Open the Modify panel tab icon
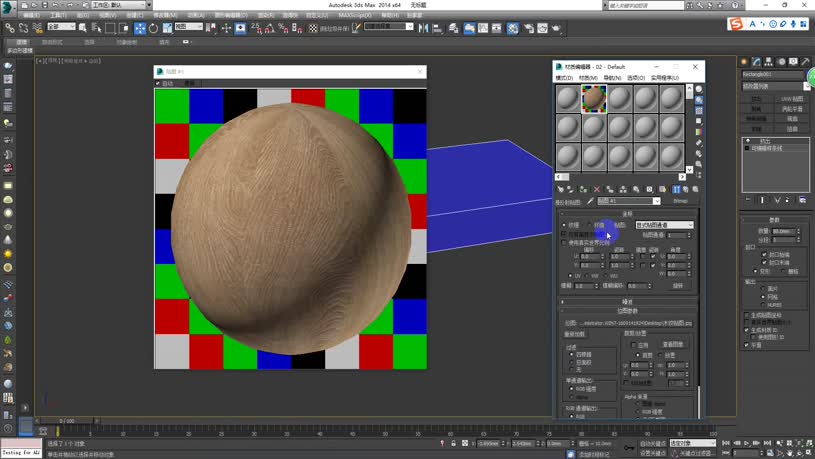 pyautogui.click(x=756, y=62)
